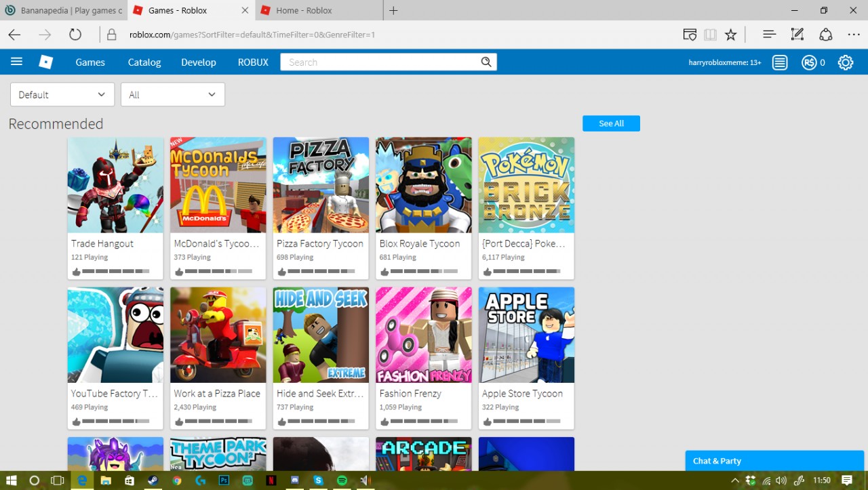
Task: Open Pokemon Brick Bronze thumbnail
Action: (526, 185)
